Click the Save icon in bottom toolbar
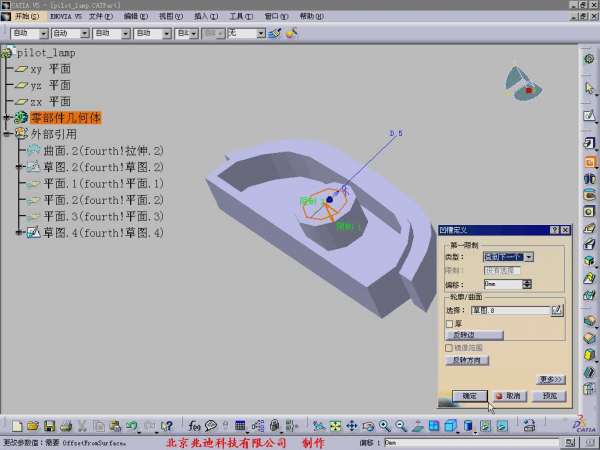This screenshot has width=600, height=450. click(x=50, y=427)
